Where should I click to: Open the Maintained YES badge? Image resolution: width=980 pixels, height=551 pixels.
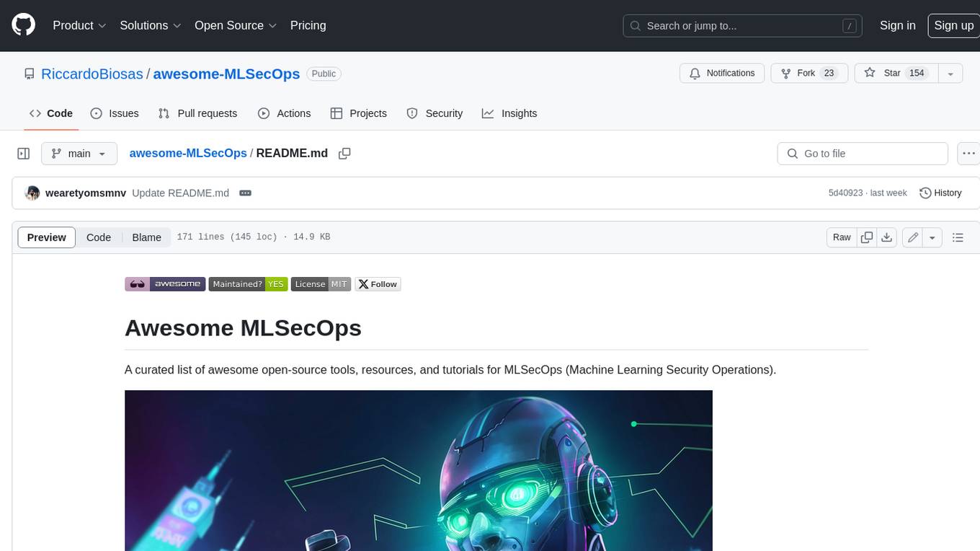tap(248, 284)
